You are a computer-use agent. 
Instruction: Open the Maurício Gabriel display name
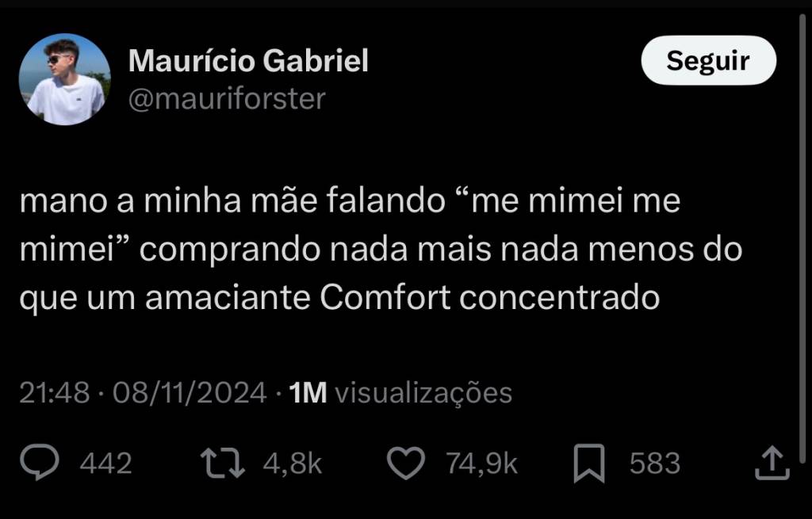click(x=248, y=60)
